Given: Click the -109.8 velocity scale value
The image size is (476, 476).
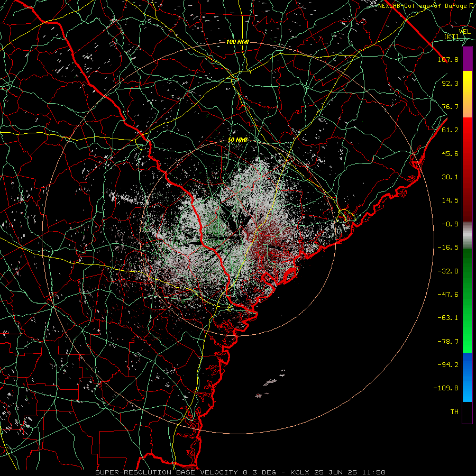Looking at the screenshot, I should point(446,388).
